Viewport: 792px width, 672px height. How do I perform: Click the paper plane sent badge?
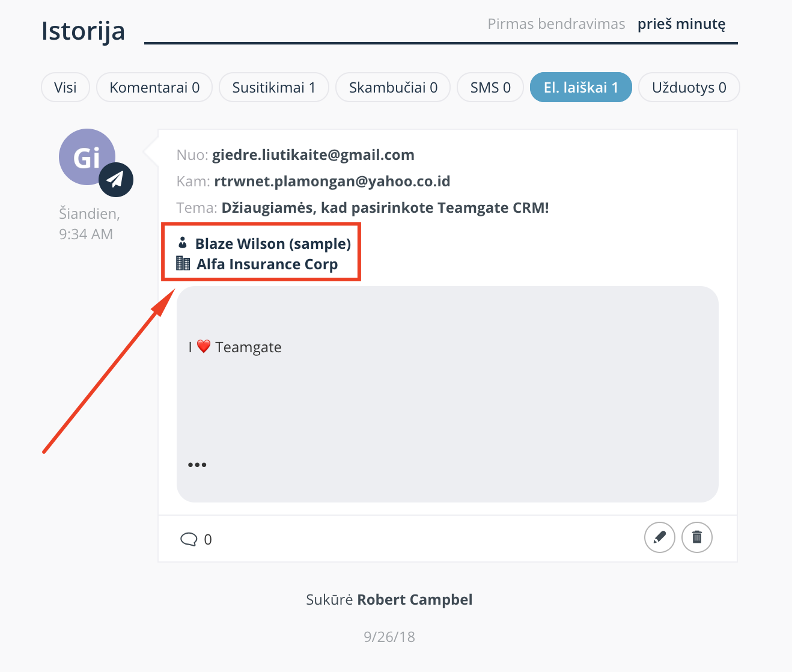click(x=115, y=180)
